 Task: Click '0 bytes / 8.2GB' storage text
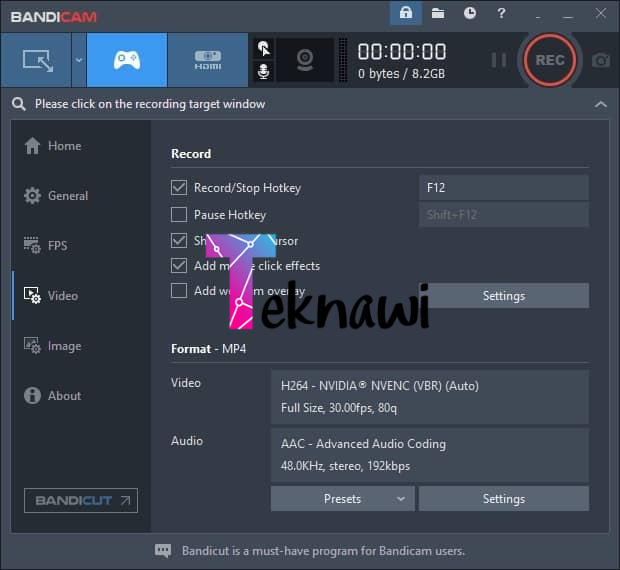pos(401,74)
